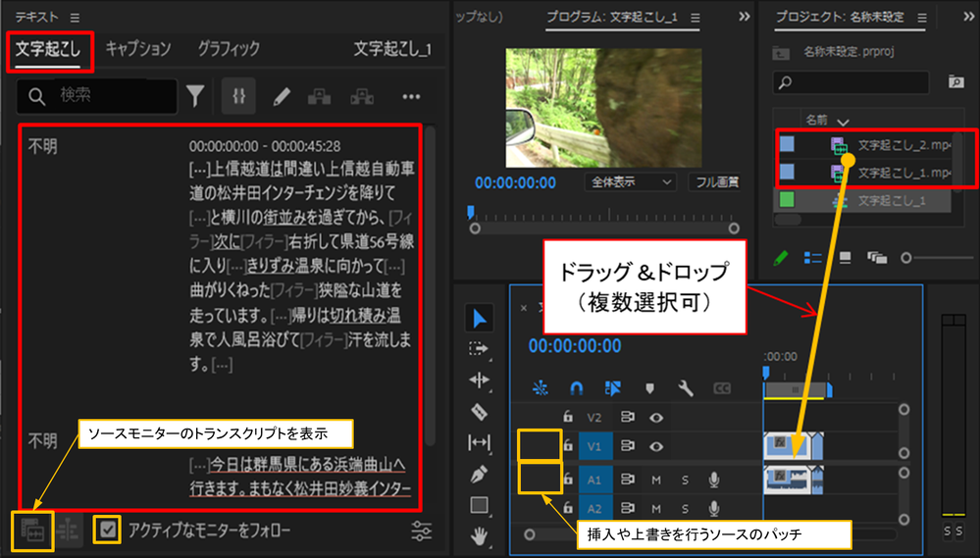Adjust the project panel thumbnail zoom slider
The width and height of the screenshot is (980, 558).
[x=906, y=258]
